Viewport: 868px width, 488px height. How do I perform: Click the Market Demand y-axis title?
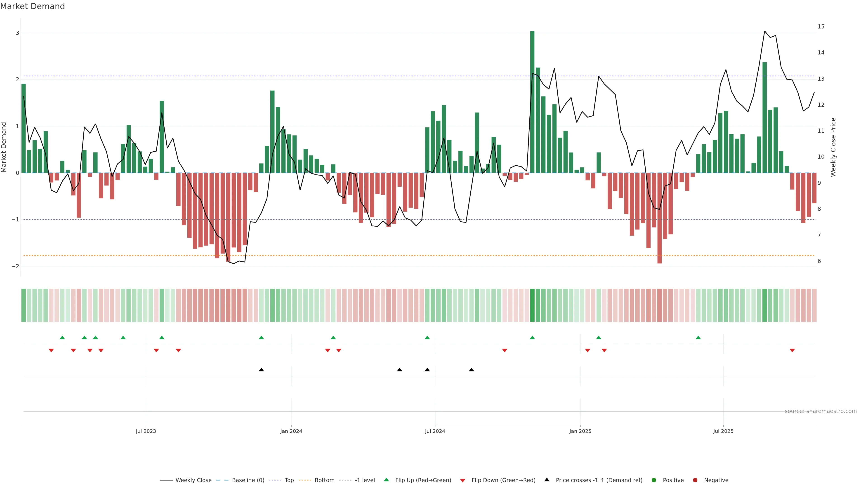(4, 147)
